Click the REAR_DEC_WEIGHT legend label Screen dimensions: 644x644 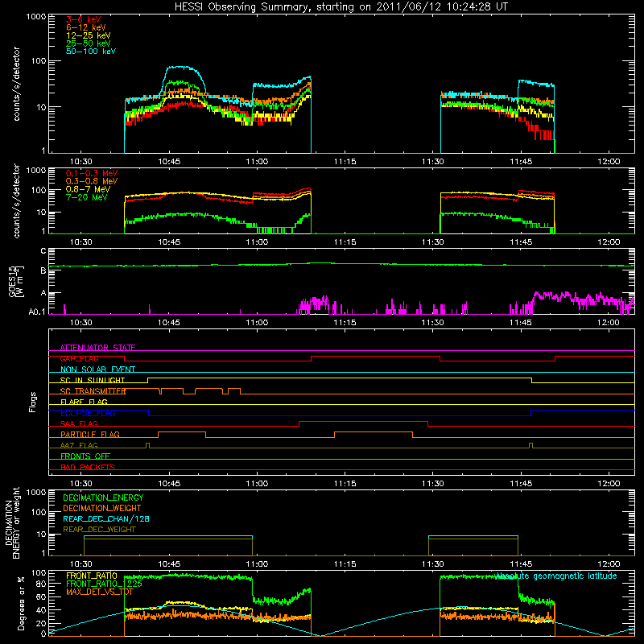point(99,530)
